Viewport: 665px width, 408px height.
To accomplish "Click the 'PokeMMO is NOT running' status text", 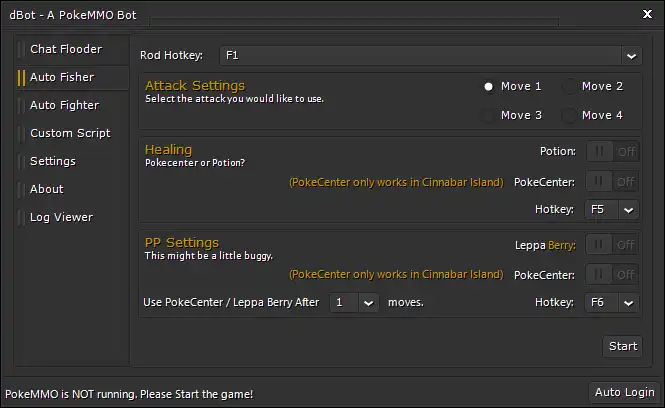I will pyautogui.click(x=129, y=394).
